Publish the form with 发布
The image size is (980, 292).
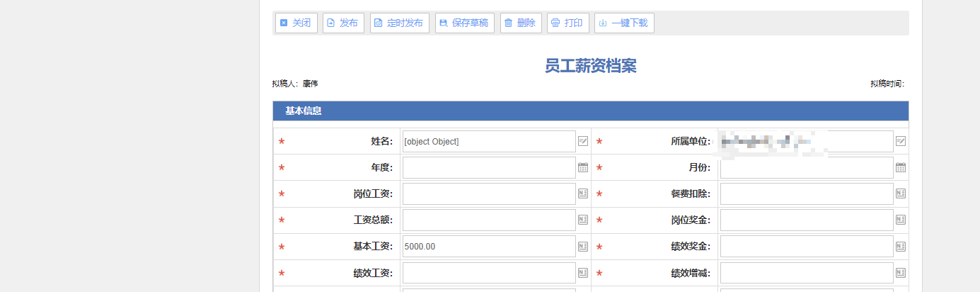click(343, 23)
